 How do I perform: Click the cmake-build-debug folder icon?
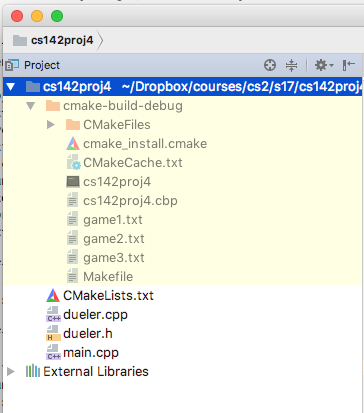pos(53,106)
